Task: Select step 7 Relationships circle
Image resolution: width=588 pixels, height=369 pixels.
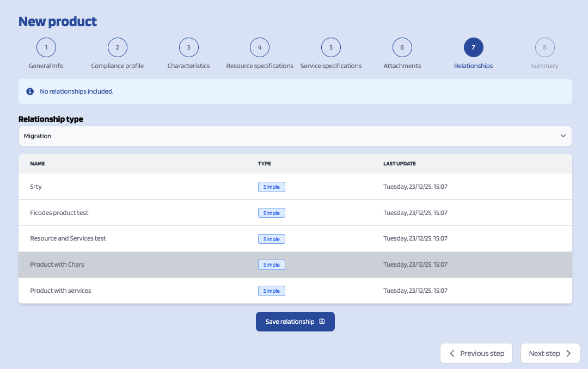Action: pyautogui.click(x=473, y=47)
